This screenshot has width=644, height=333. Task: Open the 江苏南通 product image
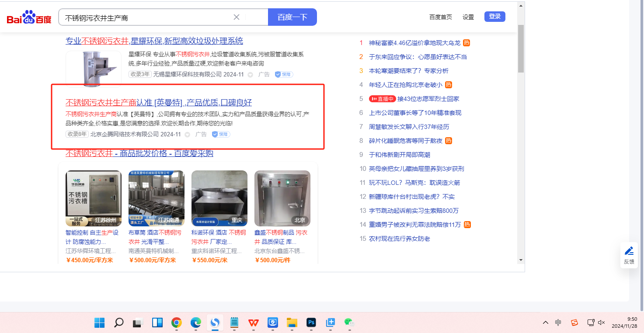[157, 198]
